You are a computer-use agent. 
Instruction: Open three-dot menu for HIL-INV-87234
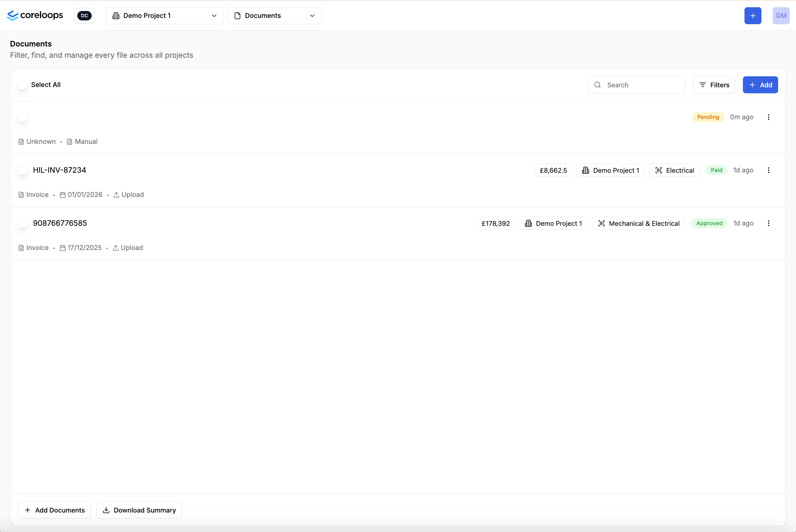(x=769, y=170)
